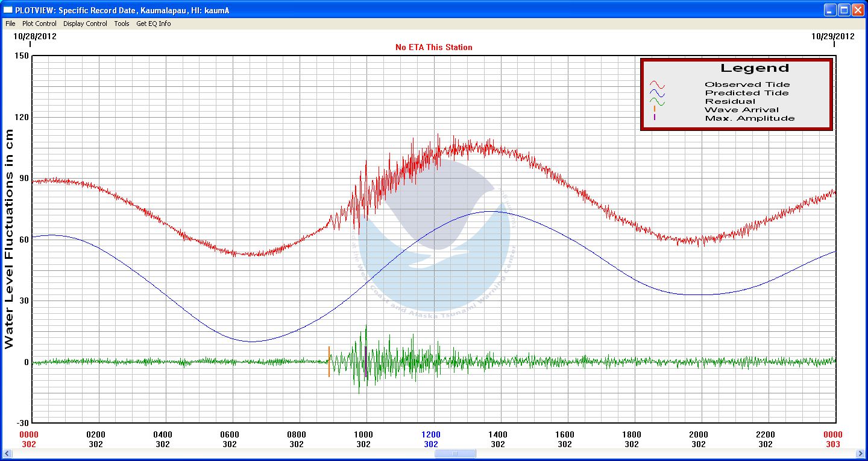Image resolution: width=868 pixels, height=461 pixels.
Task: Maximize the PLOTVIEW window
Action: pos(844,10)
